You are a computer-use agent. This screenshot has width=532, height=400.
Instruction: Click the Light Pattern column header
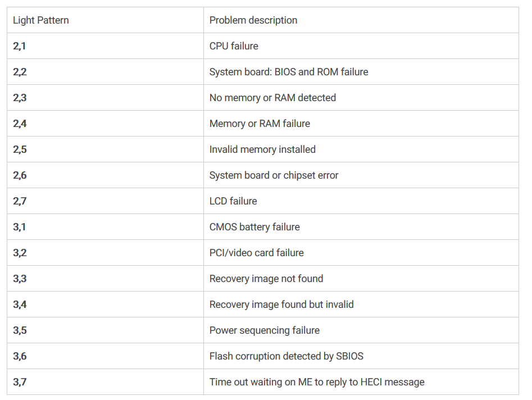pyautogui.click(x=41, y=20)
